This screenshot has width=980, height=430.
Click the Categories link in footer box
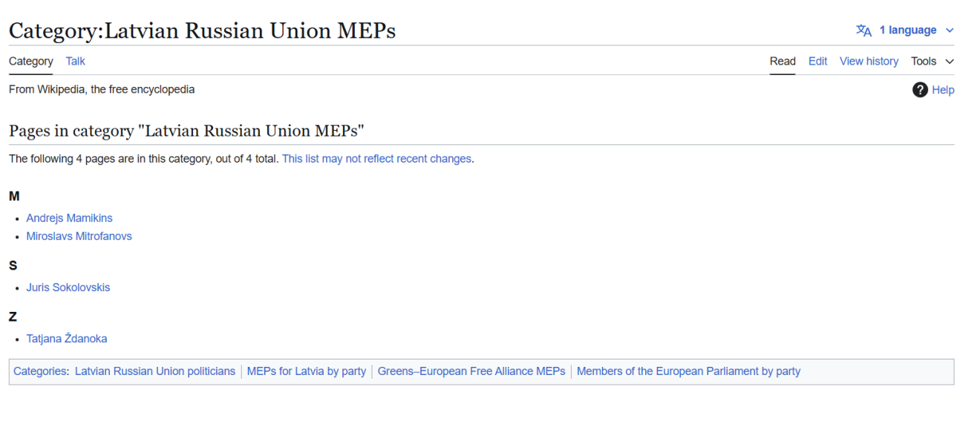coord(39,371)
